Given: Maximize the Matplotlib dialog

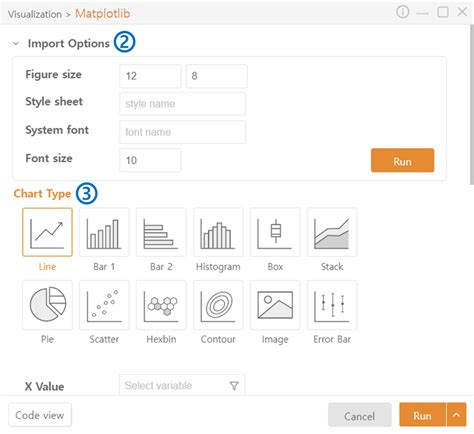Looking at the screenshot, I should tap(443, 12).
